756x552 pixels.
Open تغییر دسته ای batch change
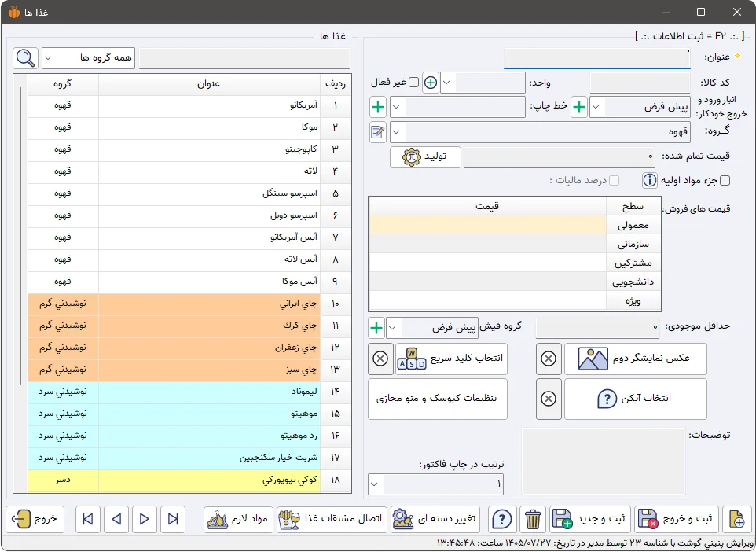435,520
